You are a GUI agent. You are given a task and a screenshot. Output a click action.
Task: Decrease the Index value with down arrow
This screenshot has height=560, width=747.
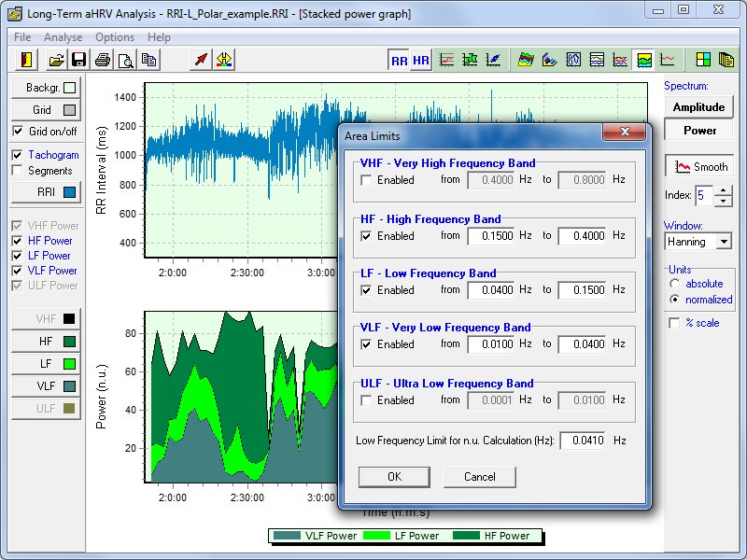click(x=724, y=201)
